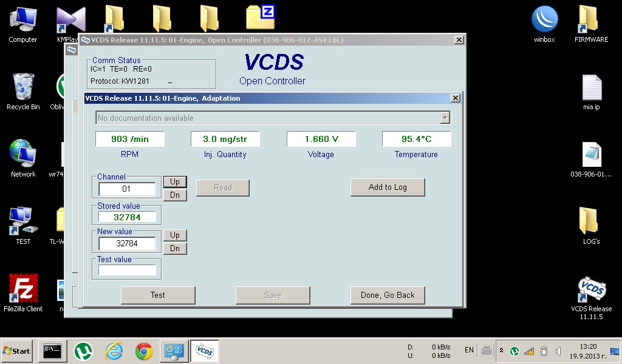Image resolution: width=622 pixels, height=364 pixels.
Task: Click the Add to Log button
Action: coord(388,187)
